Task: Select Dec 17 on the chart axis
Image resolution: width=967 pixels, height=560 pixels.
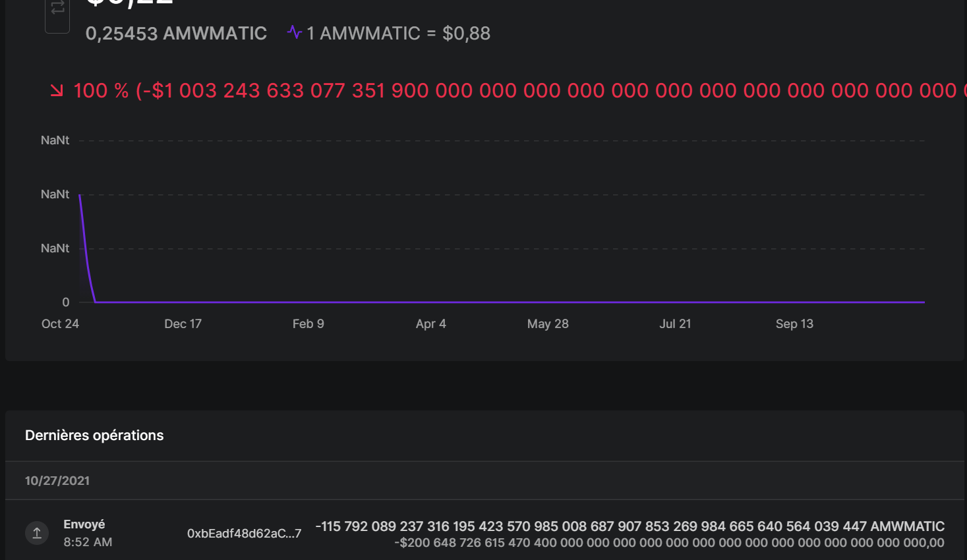Action: click(x=183, y=324)
